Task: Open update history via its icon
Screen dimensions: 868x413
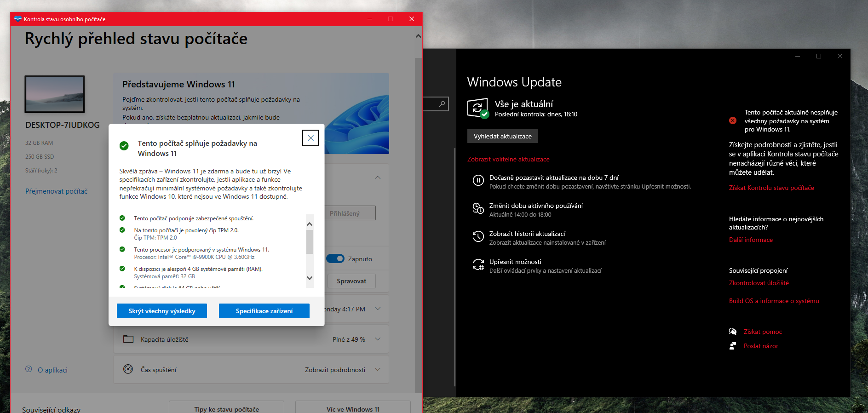Action: tap(478, 237)
